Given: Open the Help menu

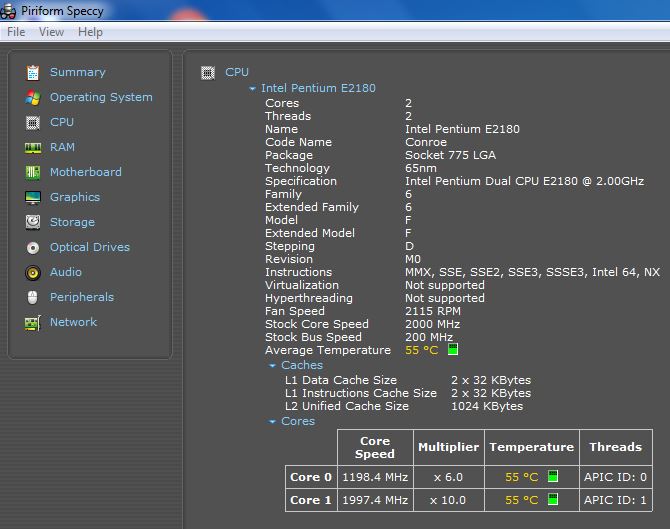Looking at the screenshot, I should click(x=90, y=32).
